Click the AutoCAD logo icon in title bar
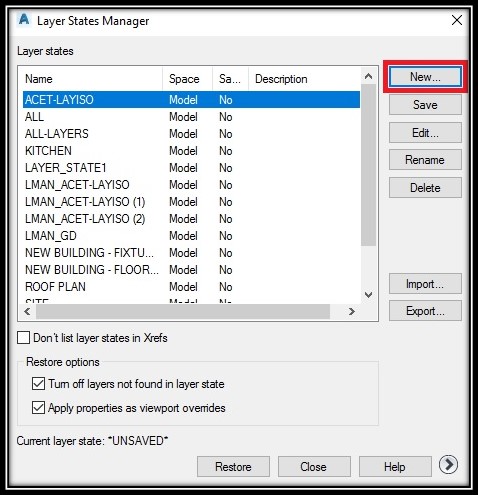478x495 pixels. (24, 19)
